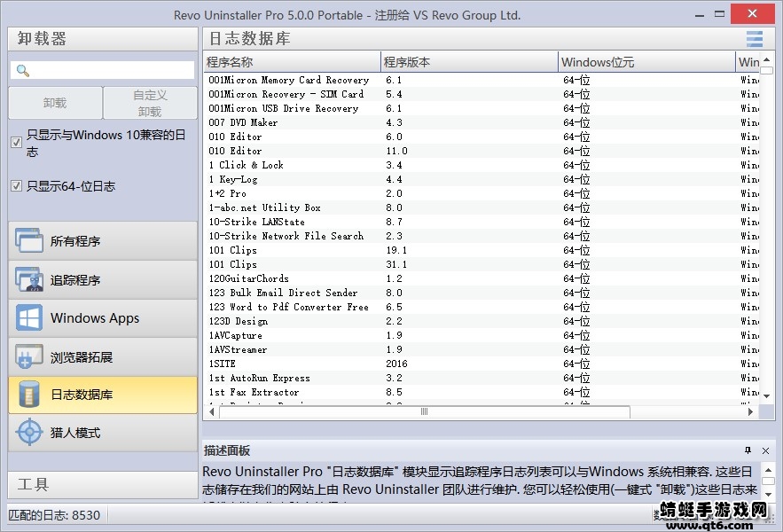Collapse the 卸载器 section header

click(x=103, y=39)
